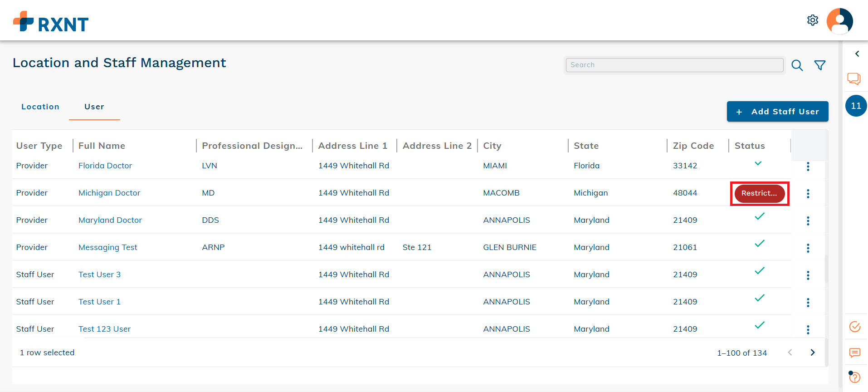Screen dimensions: 868x392
Task: Select the 'DDS' designation cell
Action: tap(210, 220)
